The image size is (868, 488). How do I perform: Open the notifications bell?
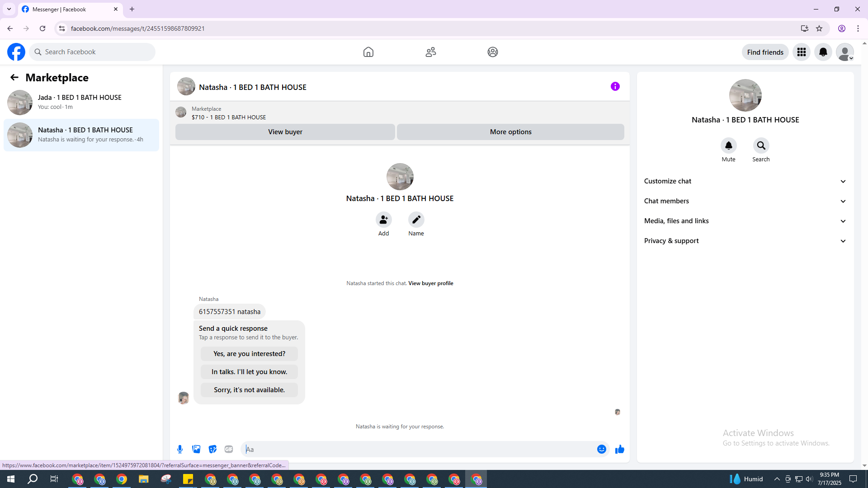point(823,52)
